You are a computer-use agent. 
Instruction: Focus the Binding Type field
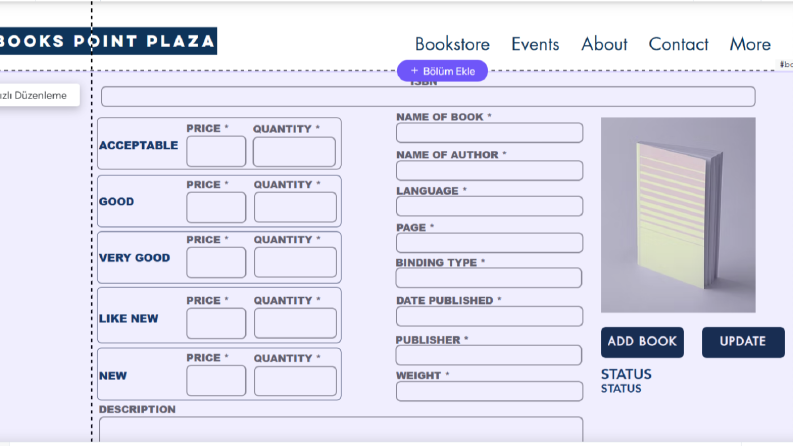[x=489, y=278]
